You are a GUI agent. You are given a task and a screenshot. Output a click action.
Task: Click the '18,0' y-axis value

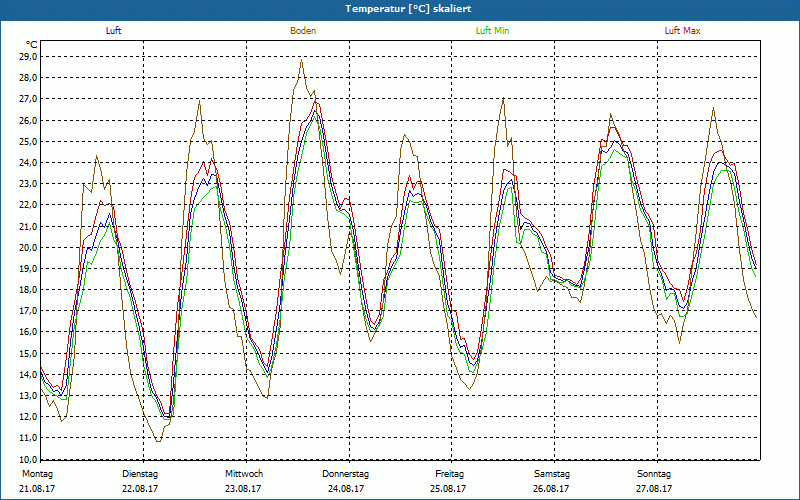coord(28,290)
